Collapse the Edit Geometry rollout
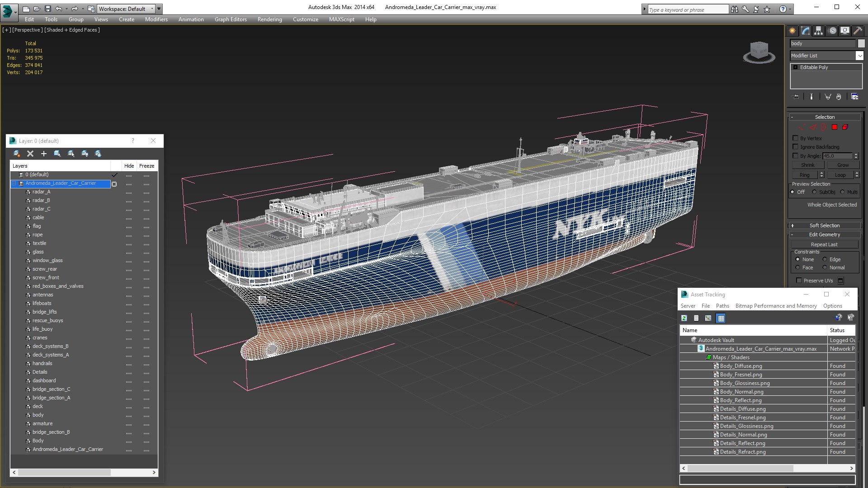 pos(825,235)
